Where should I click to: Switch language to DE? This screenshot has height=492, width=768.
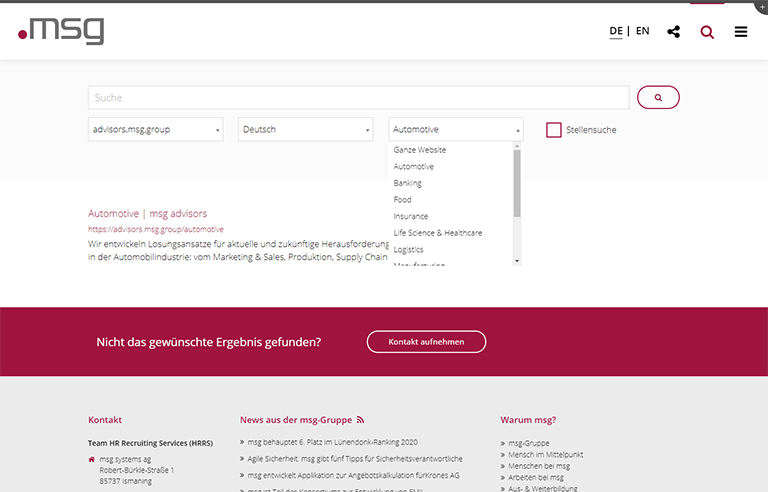pos(616,31)
